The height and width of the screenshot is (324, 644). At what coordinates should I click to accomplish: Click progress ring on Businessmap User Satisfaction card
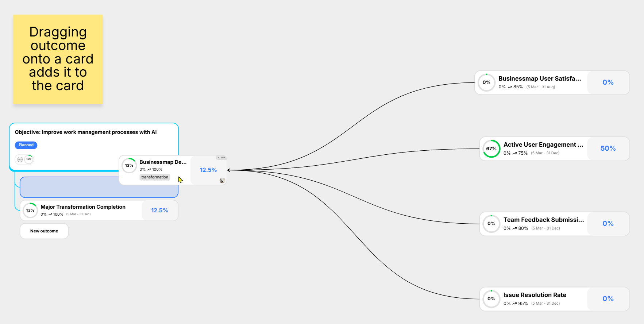[486, 82]
